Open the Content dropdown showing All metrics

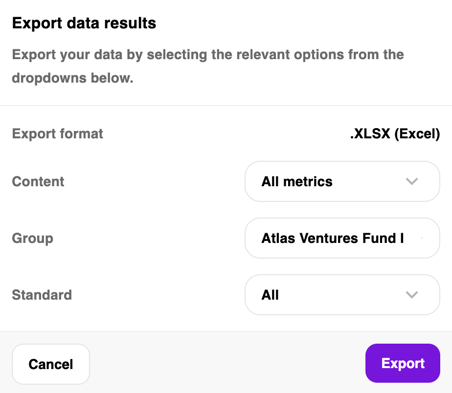pos(342,182)
